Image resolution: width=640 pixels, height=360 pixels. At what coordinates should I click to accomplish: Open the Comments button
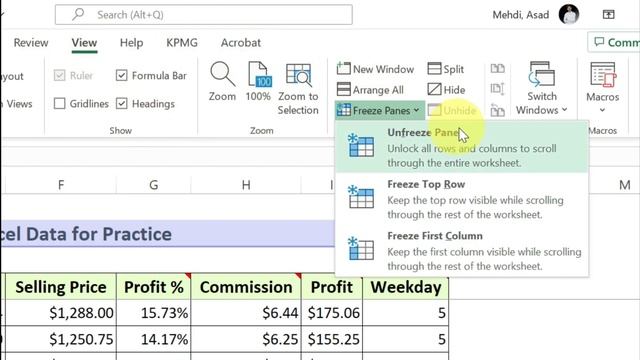(x=614, y=42)
